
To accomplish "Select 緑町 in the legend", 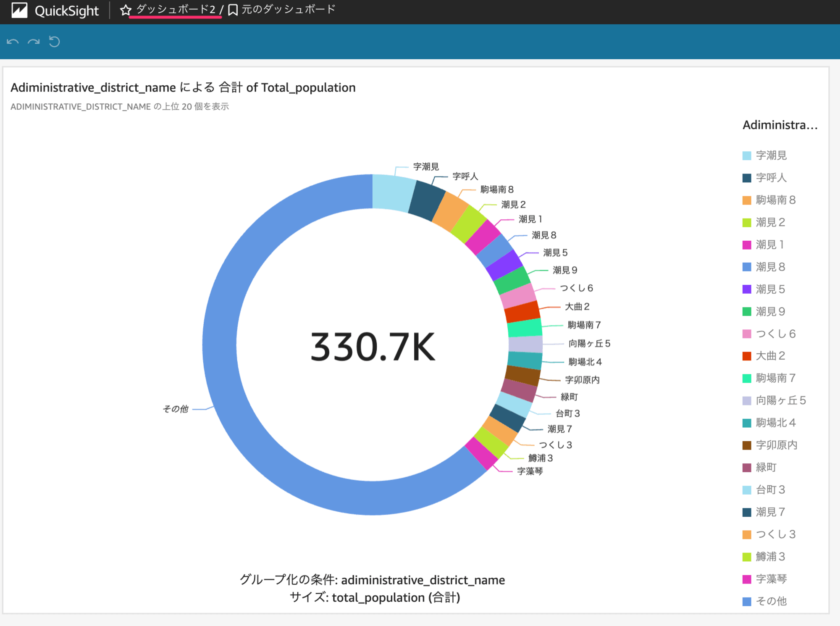I will [759, 467].
